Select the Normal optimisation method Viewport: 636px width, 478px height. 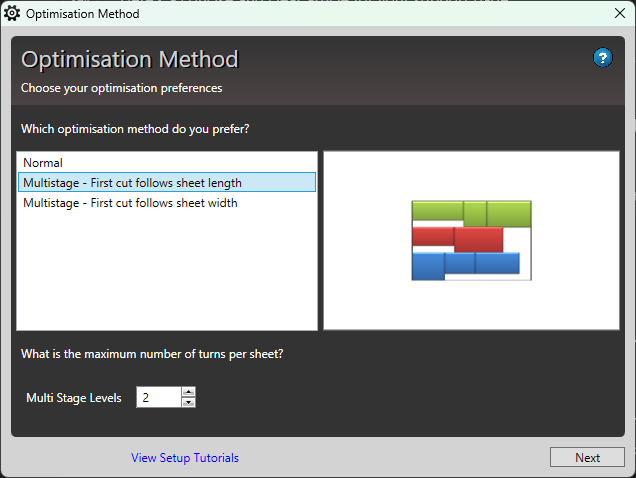pyautogui.click(x=43, y=163)
